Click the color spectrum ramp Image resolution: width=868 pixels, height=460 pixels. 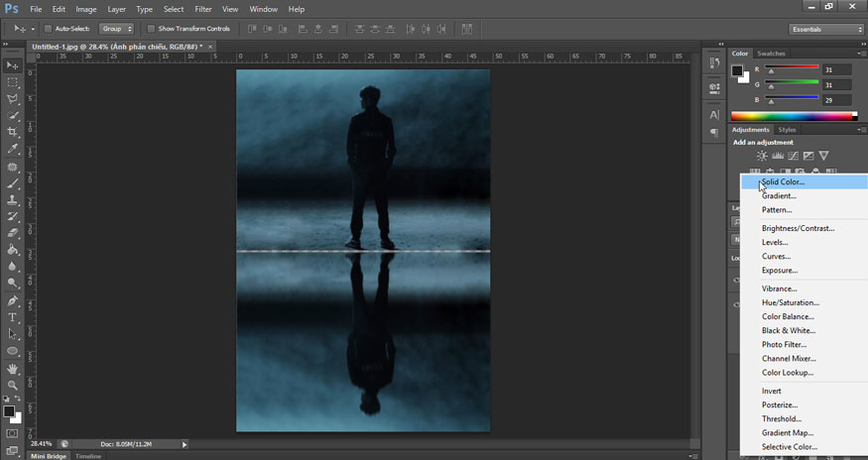point(795,116)
